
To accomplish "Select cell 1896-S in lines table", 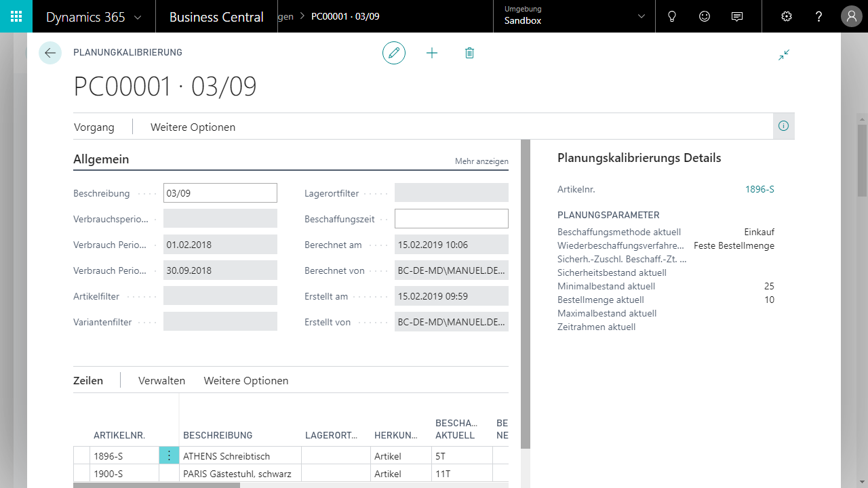I will point(124,456).
